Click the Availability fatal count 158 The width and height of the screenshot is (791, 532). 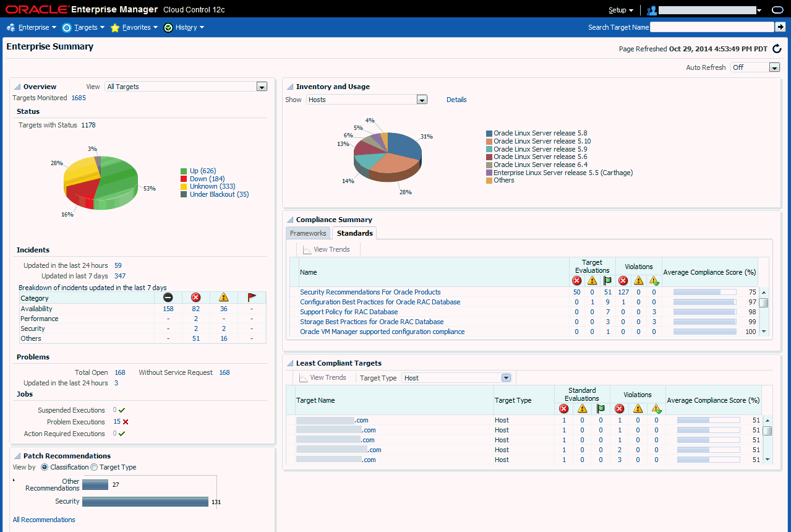pyautogui.click(x=168, y=309)
